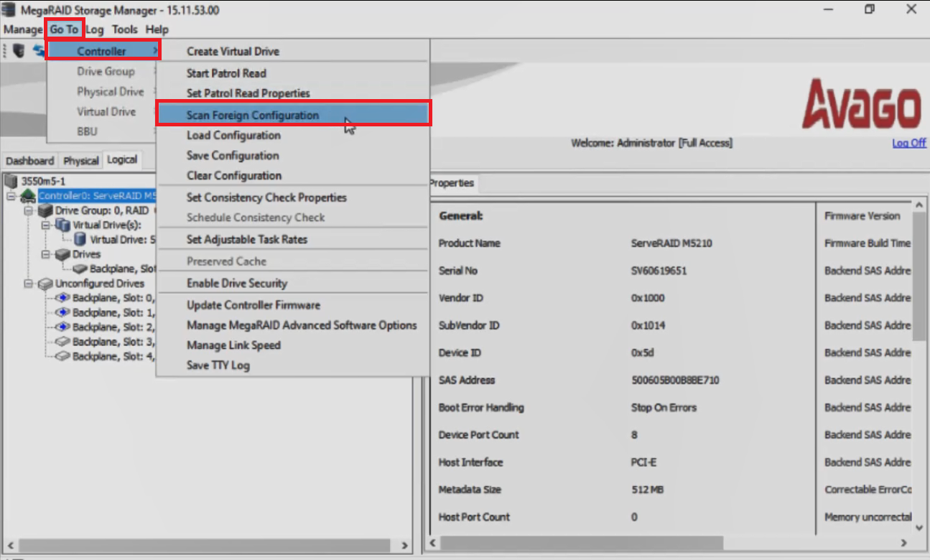Screen dimensions: 930x560
Task: Open the Go To menu
Action: click(65, 29)
